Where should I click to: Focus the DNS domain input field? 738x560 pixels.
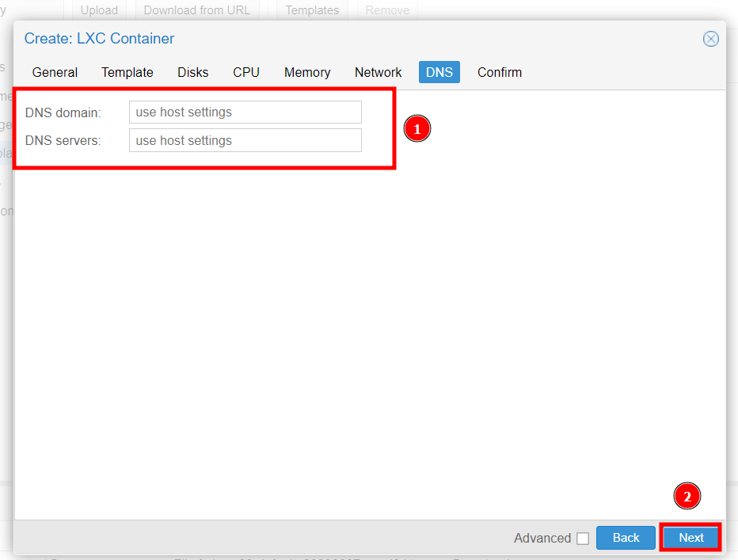245,112
